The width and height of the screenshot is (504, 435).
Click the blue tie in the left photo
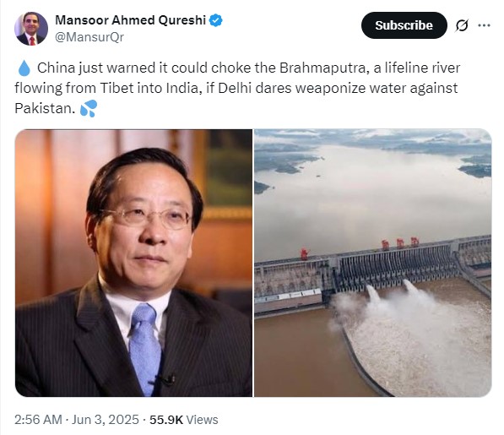coord(145,348)
